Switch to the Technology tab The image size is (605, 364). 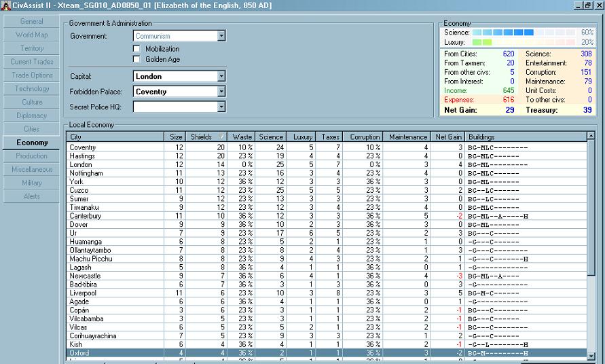point(32,89)
